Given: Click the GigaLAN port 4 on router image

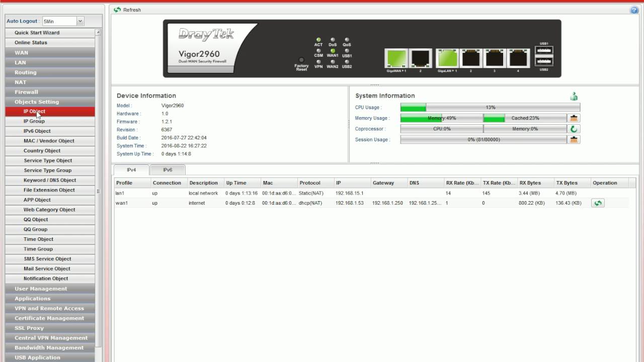Looking at the screenshot, I should click(518, 58).
